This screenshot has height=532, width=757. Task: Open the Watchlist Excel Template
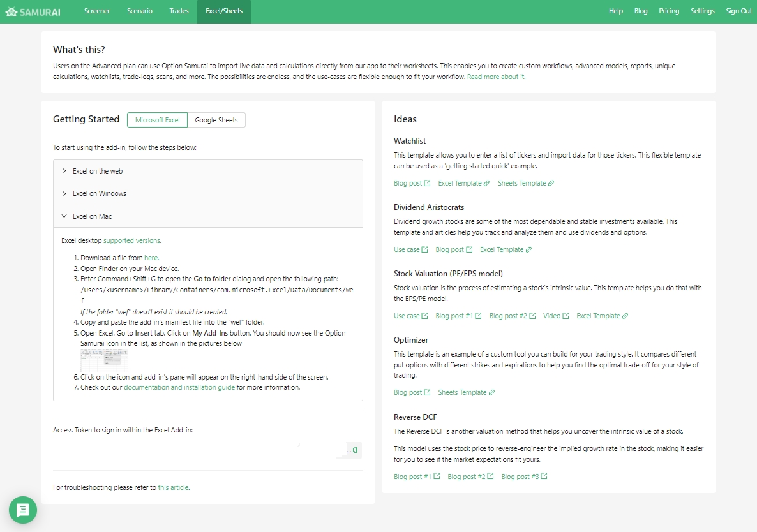click(463, 183)
